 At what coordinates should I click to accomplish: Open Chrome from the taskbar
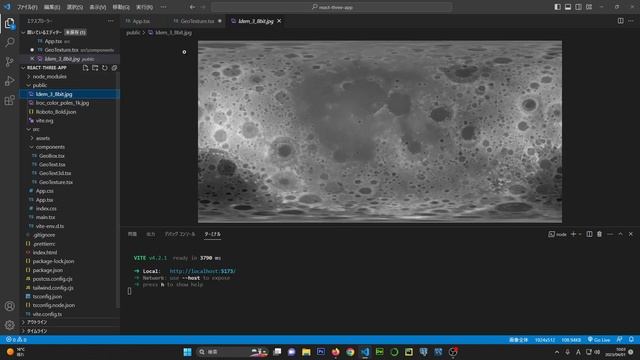pos(350,352)
